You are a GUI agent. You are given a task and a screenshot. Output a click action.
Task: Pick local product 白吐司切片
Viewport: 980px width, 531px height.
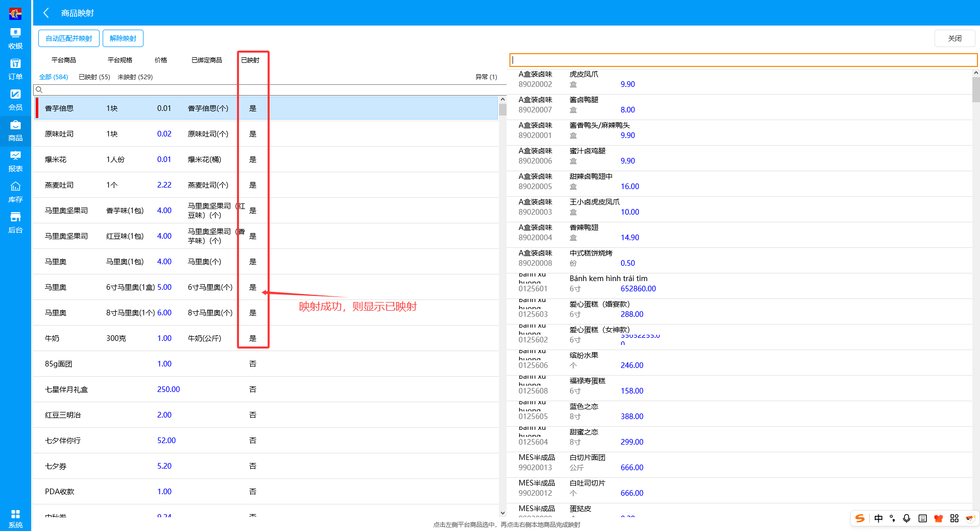pos(740,491)
